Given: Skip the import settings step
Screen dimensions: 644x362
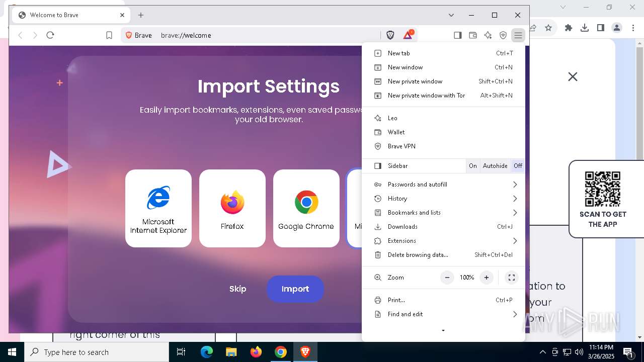Looking at the screenshot, I should (x=237, y=289).
